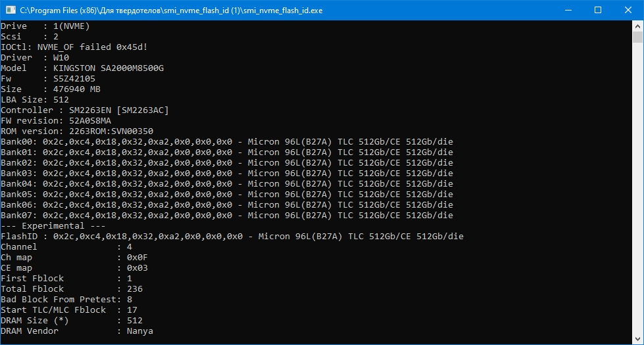
Task: Close the smi_nvme_flash_id.exe window
Action: point(628,10)
